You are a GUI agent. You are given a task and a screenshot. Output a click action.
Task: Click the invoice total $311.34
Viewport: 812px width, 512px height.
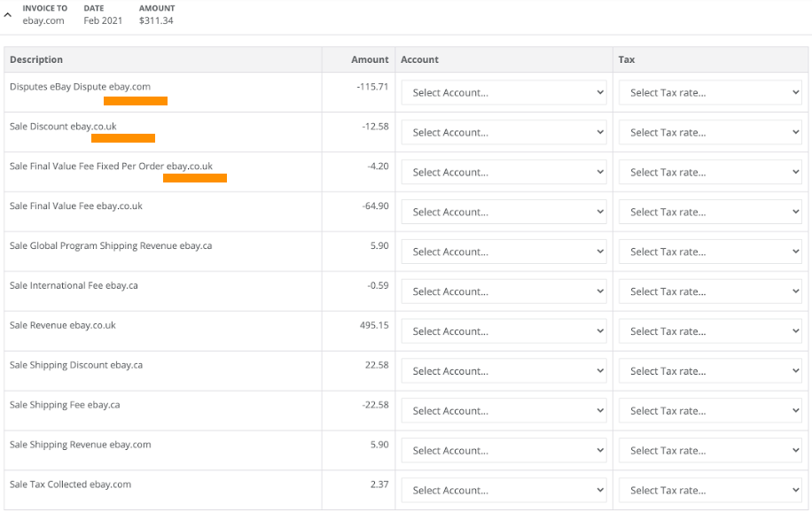point(156,20)
